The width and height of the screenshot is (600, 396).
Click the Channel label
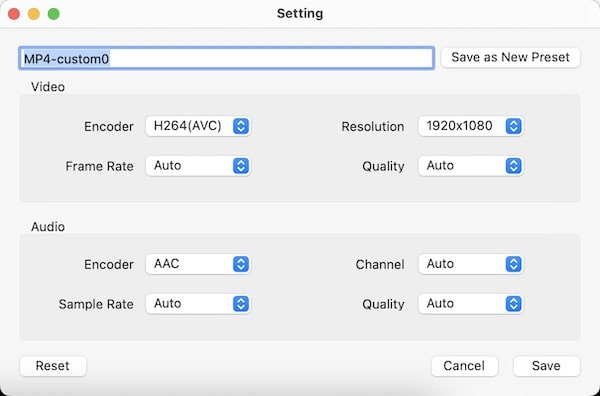pyautogui.click(x=380, y=265)
